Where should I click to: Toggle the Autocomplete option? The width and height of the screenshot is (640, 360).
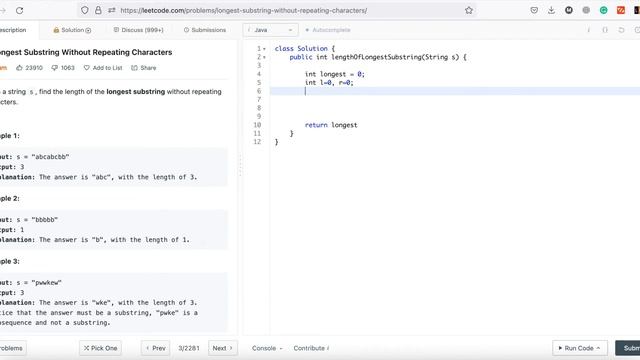click(328, 30)
